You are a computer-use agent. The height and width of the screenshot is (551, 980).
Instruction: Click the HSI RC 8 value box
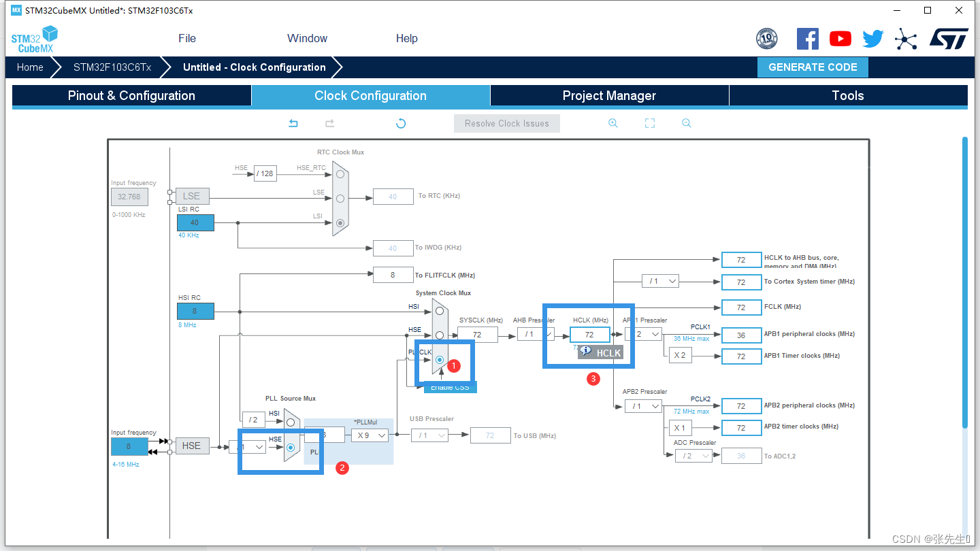[195, 311]
